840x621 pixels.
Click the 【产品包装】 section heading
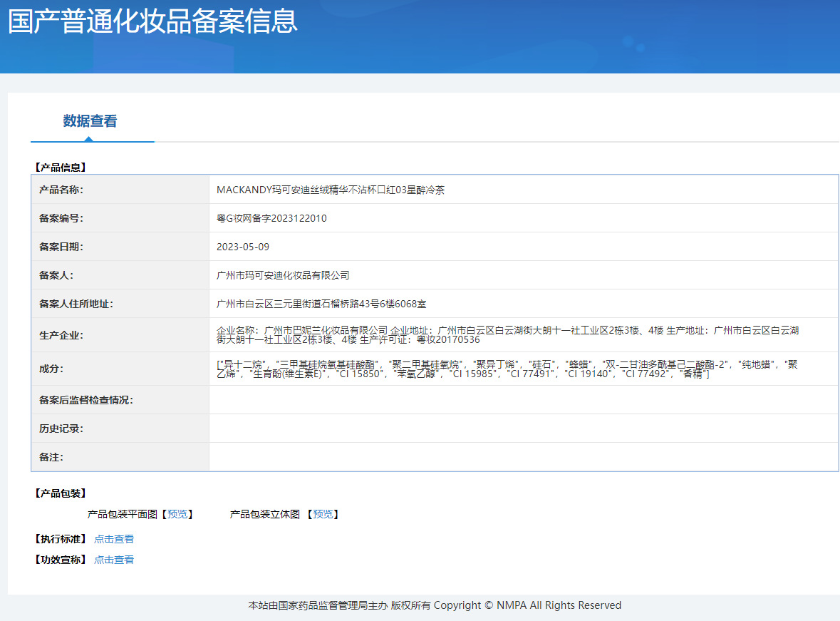pos(61,493)
